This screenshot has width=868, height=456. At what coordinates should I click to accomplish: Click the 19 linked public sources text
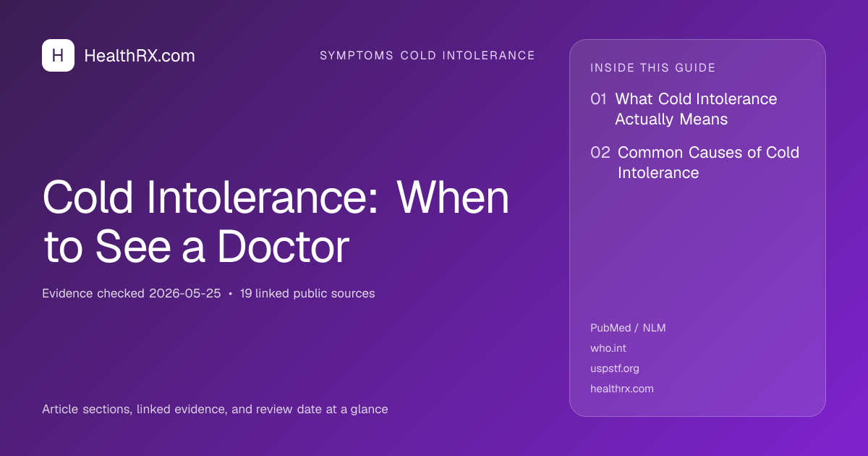[307, 294]
